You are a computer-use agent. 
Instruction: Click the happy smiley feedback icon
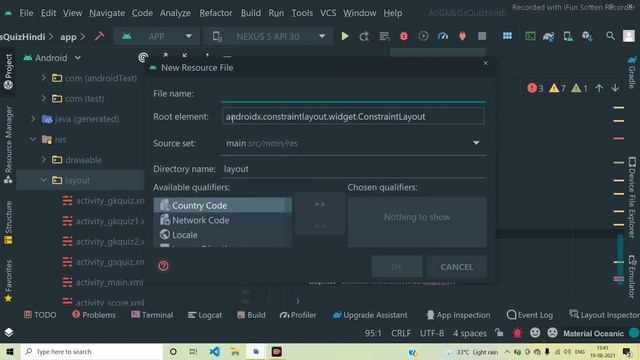pos(535,333)
